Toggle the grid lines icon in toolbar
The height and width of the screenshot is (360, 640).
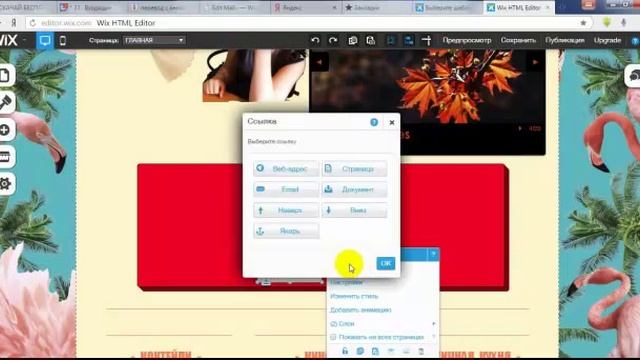click(391, 40)
